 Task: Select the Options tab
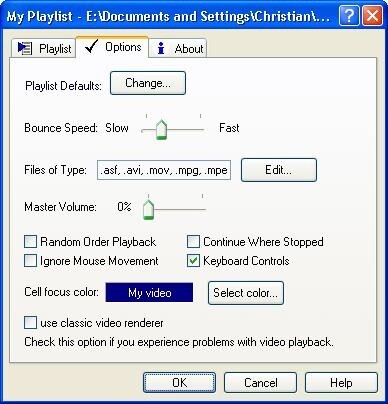coord(112,47)
